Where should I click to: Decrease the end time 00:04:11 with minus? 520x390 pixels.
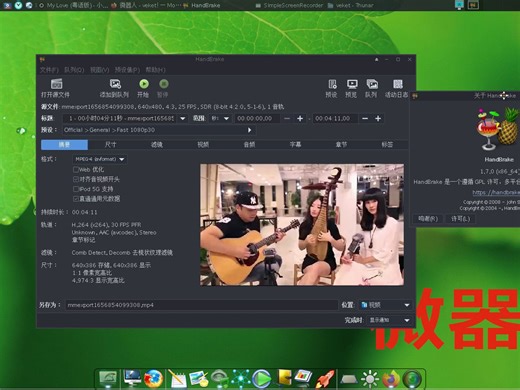(x=365, y=118)
